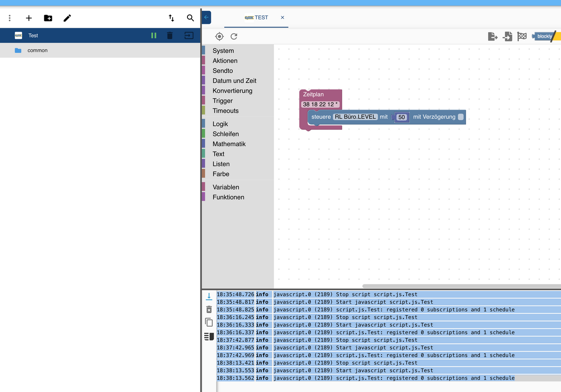The height and width of the screenshot is (392, 561).
Task: Pause the running Test script
Action: pos(154,36)
